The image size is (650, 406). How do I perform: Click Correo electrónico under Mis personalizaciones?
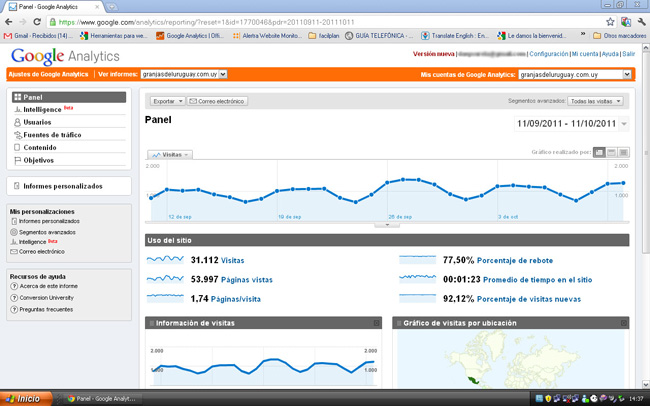click(41, 252)
